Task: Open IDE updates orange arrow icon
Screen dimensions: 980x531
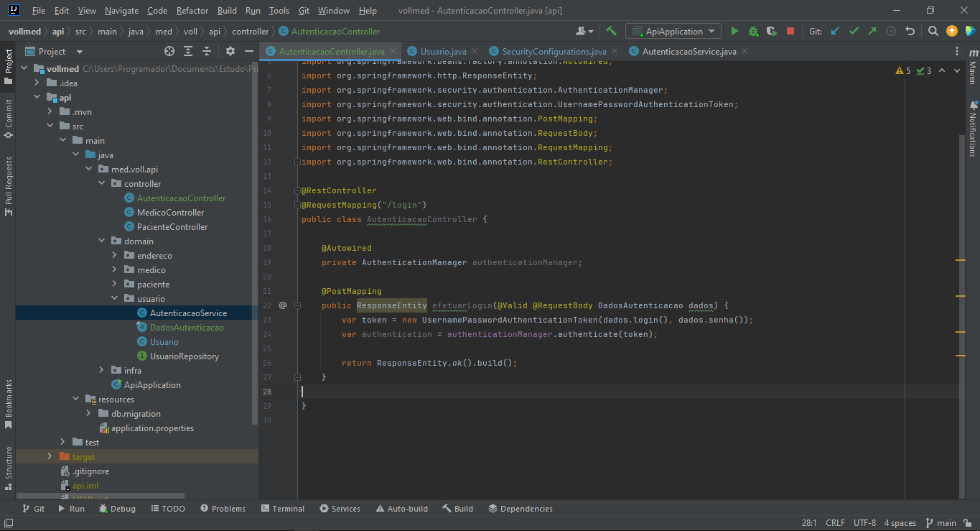Action: point(952,31)
